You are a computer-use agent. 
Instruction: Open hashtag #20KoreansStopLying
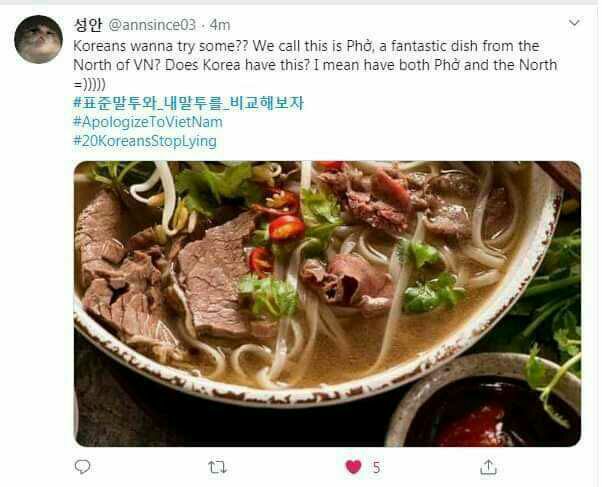tap(145, 141)
